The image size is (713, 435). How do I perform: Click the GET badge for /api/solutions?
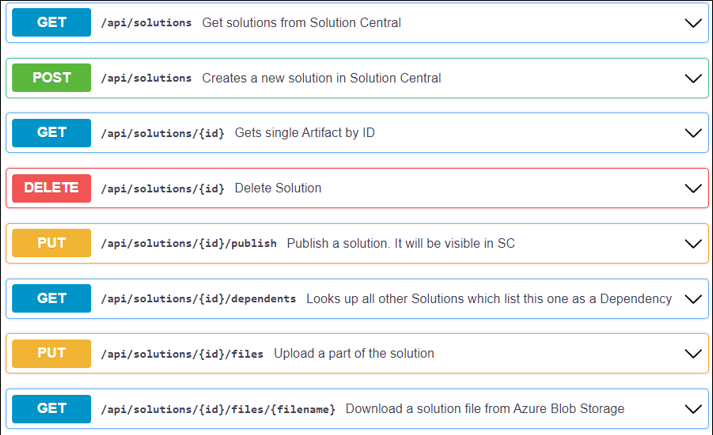pyautogui.click(x=51, y=22)
